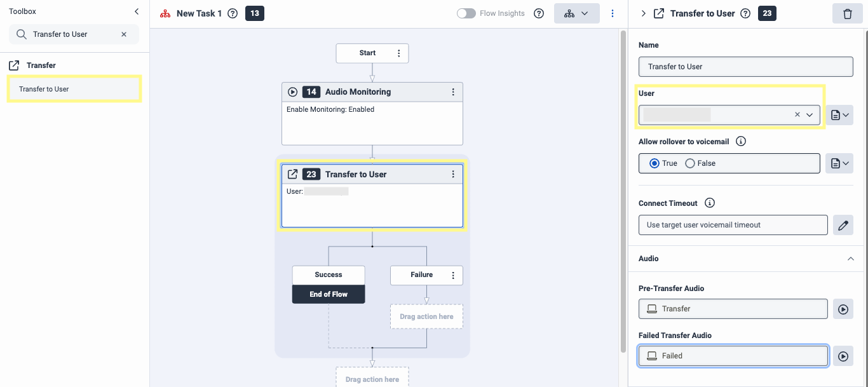Clear the Toolbox search field
Screen dimensions: 868x387
pos(124,34)
